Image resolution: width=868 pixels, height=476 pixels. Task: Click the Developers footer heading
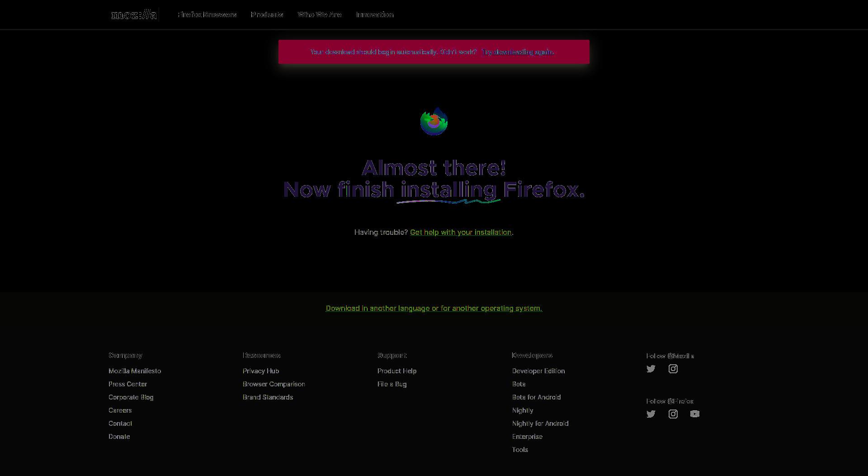532,356
